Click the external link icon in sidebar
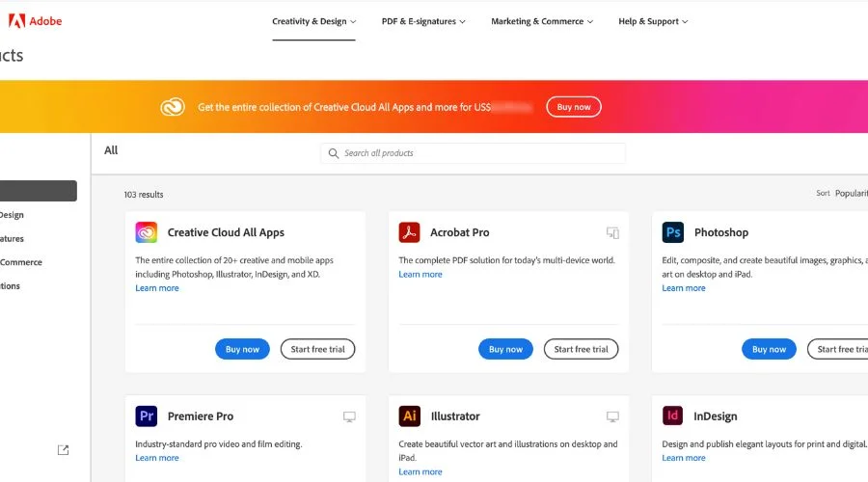Image resolution: width=868 pixels, height=482 pixels. click(63, 450)
